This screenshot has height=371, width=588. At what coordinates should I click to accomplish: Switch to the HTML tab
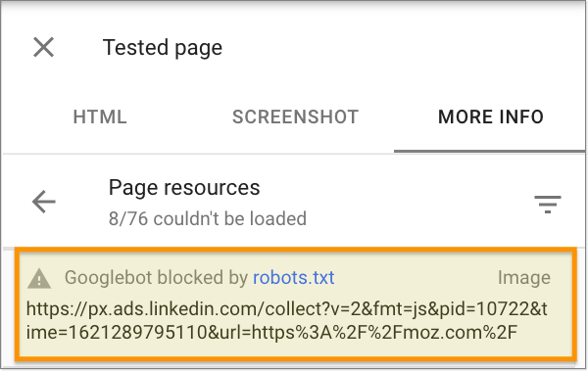100,116
